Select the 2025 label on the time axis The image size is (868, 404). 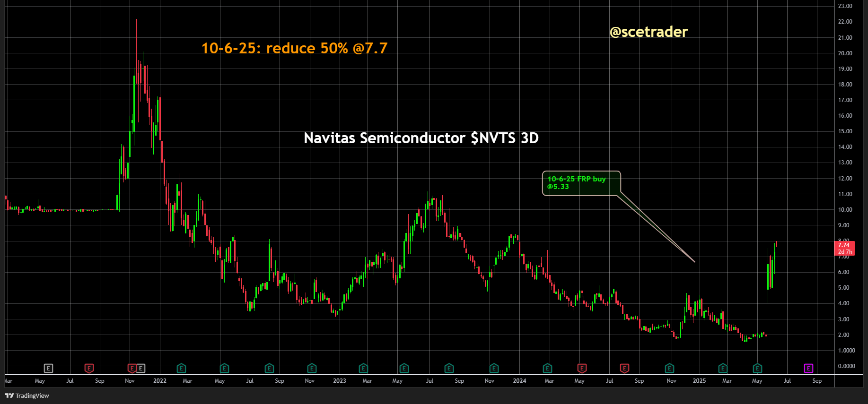[699, 381]
